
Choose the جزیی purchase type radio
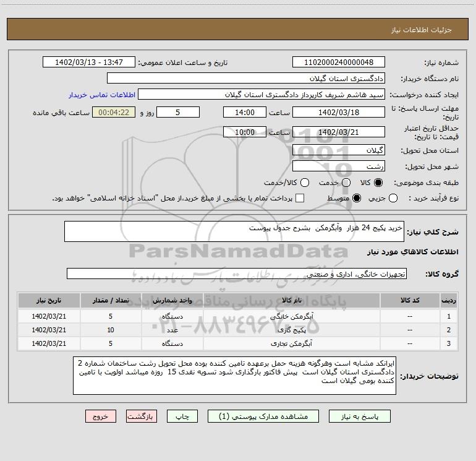coord(393,198)
